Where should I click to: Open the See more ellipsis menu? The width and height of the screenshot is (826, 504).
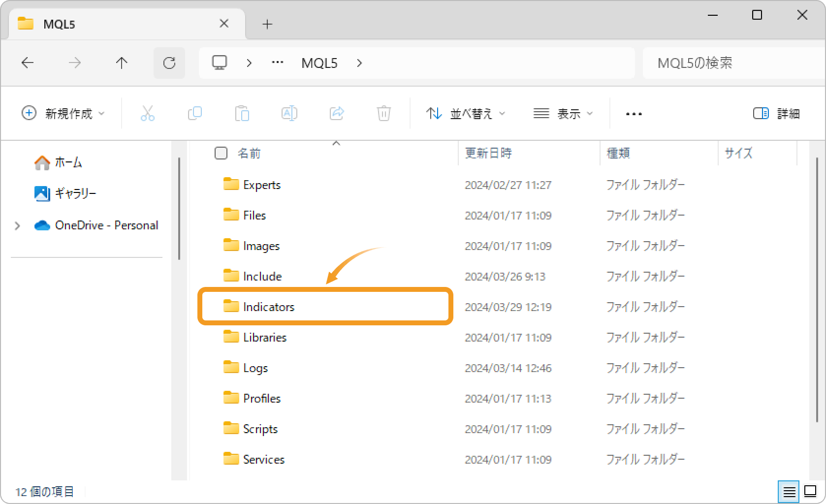[634, 114]
